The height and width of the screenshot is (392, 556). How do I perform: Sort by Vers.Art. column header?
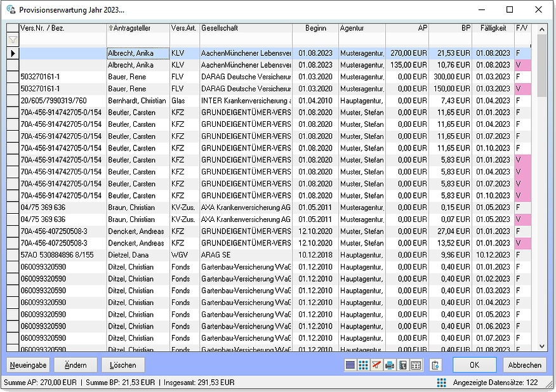tap(185, 28)
